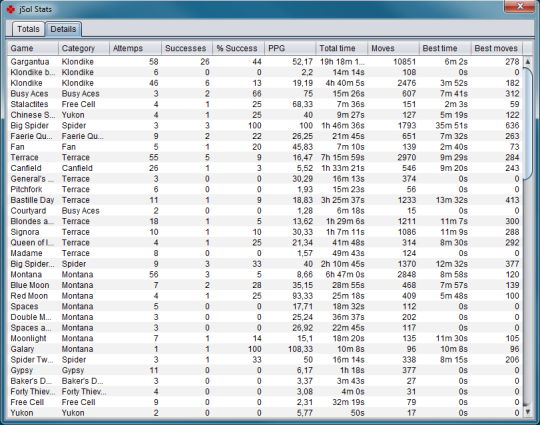Click the jSol Stats red app icon
This screenshot has height=425, width=540.
click(x=10, y=9)
